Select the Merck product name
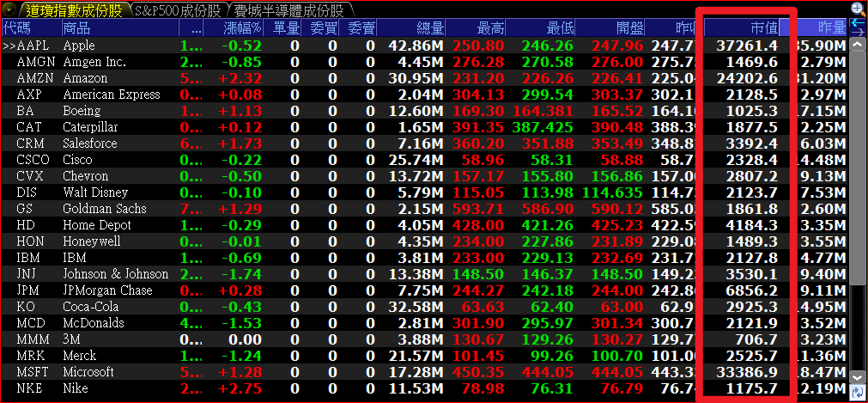 pyautogui.click(x=80, y=356)
